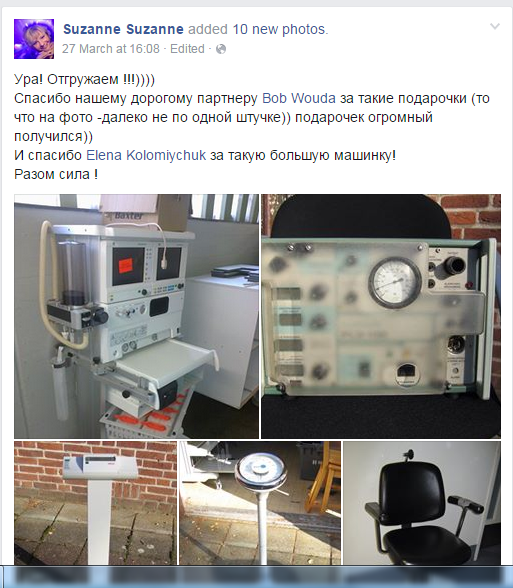513x588 pixels.
Task: Open the anesthesia machine photo
Action: pyautogui.click(x=136, y=316)
